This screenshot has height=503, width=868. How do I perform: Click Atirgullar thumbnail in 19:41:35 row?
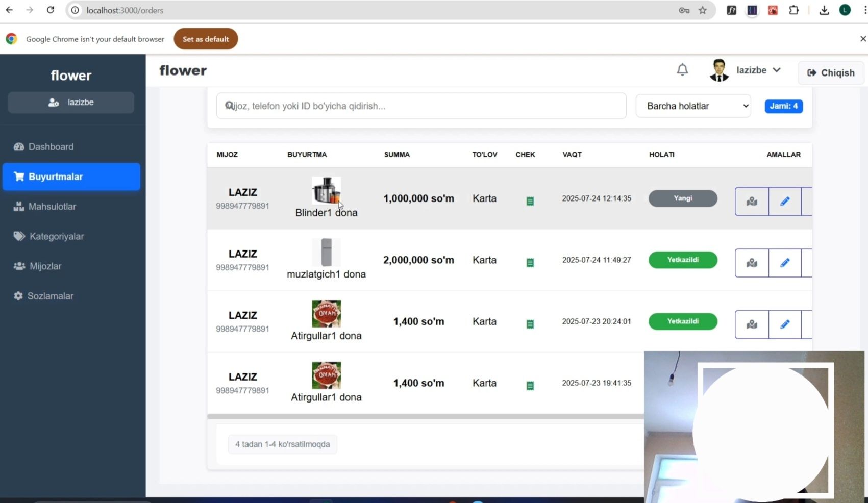point(326,375)
